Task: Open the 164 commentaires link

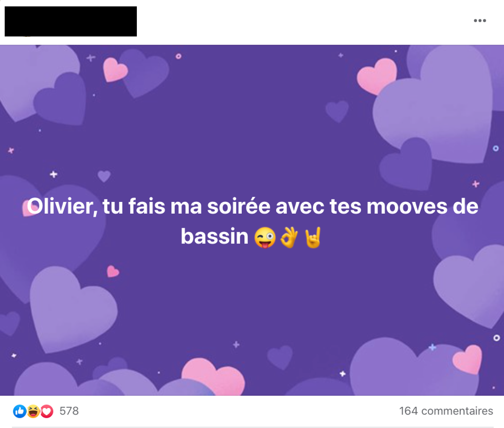Action: pos(446,411)
